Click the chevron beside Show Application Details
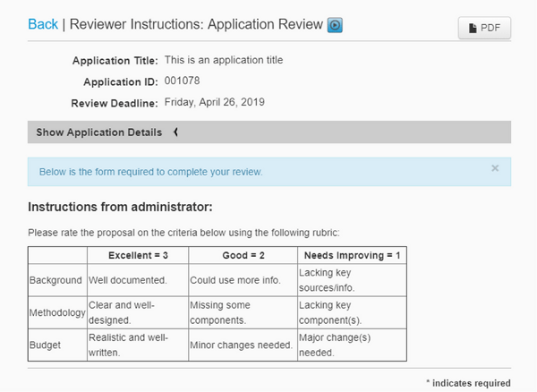 coord(175,132)
